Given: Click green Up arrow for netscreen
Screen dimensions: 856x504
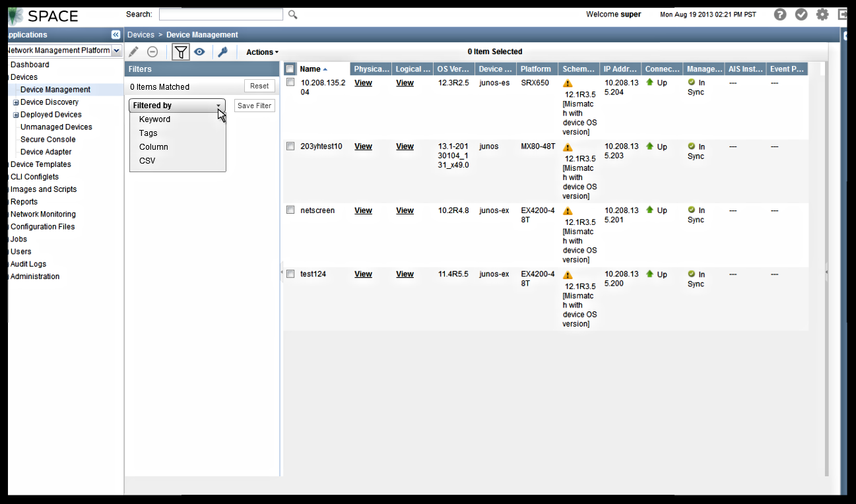Looking at the screenshot, I should pos(649,210).
